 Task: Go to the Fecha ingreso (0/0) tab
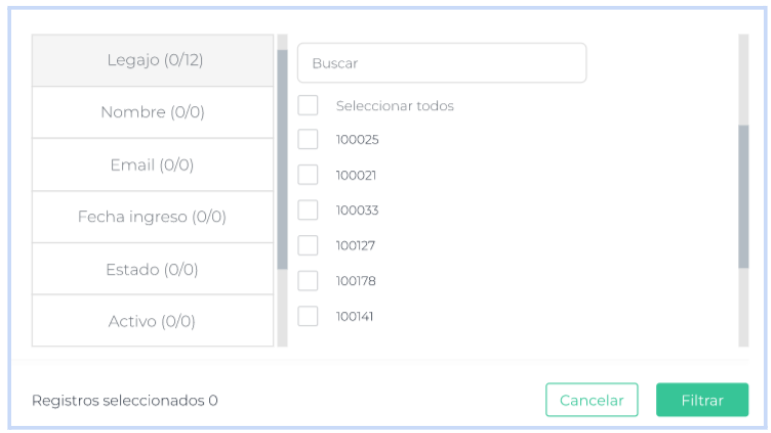(153, 217)
